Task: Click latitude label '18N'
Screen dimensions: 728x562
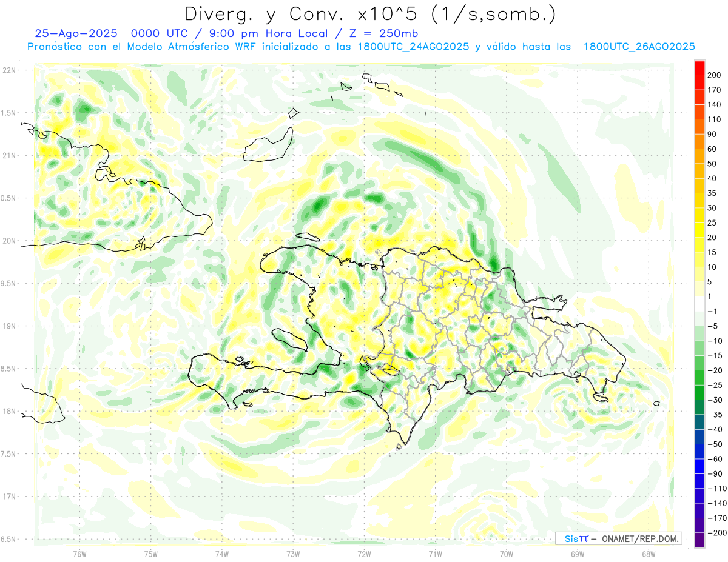Action: click(9, 411)
